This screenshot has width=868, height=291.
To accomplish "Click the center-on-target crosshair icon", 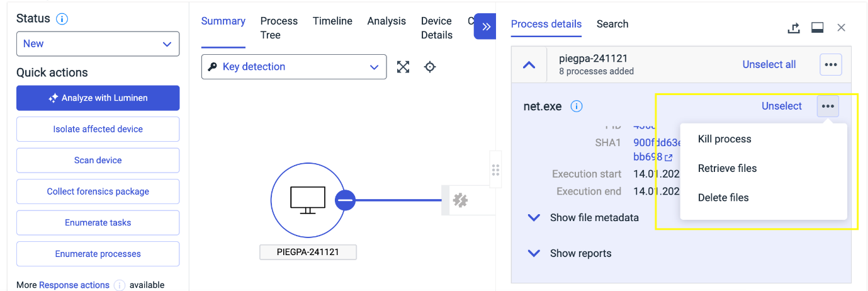I will pyautogui.click(x=430, y=67).
